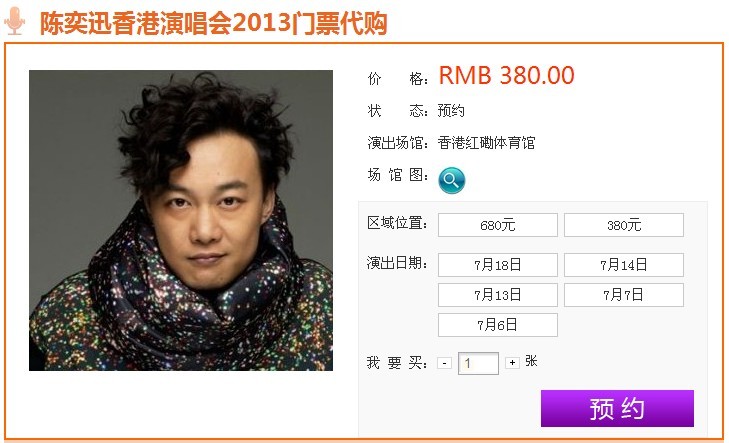Choose the 7月7日 show date
The height and width of the screenshot is (443, 729).
coord(624,295)
